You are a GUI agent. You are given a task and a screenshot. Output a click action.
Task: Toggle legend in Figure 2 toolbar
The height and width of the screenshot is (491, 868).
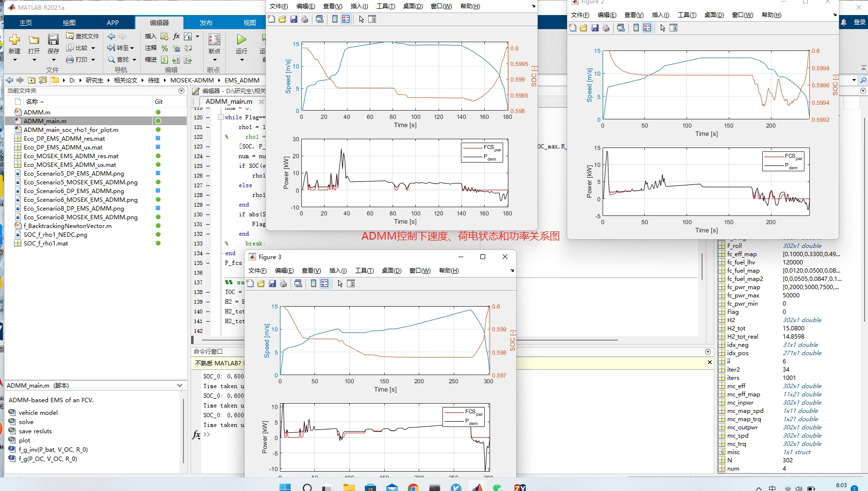point(647,28)
